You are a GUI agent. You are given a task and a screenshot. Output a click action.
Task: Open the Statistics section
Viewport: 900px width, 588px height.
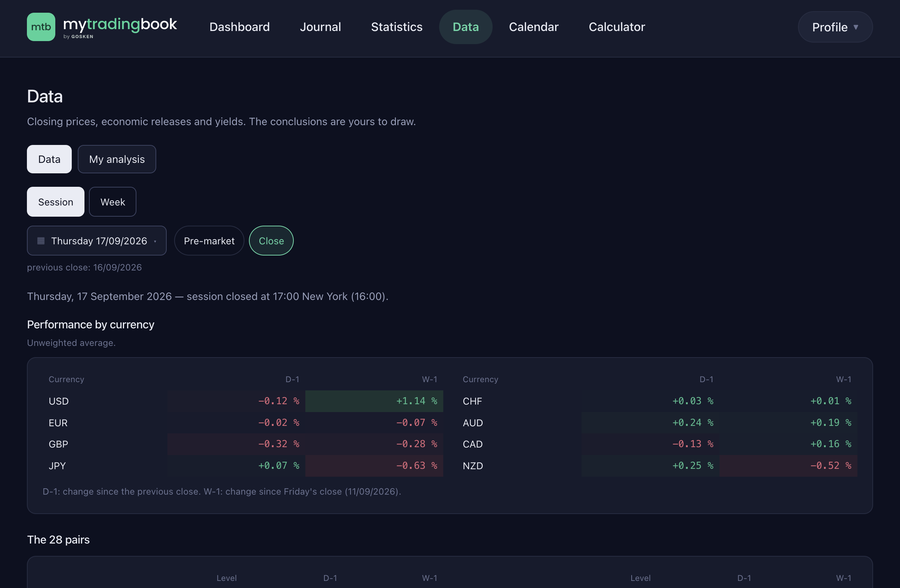[x=397, y=27]
